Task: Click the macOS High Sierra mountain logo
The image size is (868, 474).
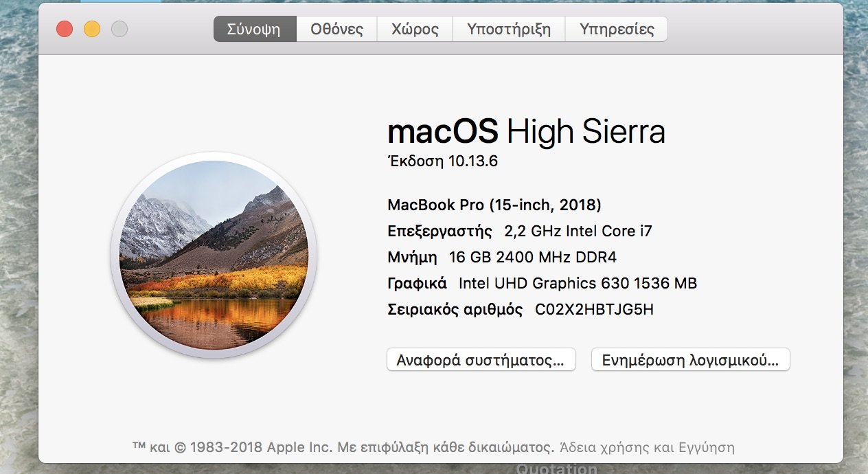Action: (214, 255)
